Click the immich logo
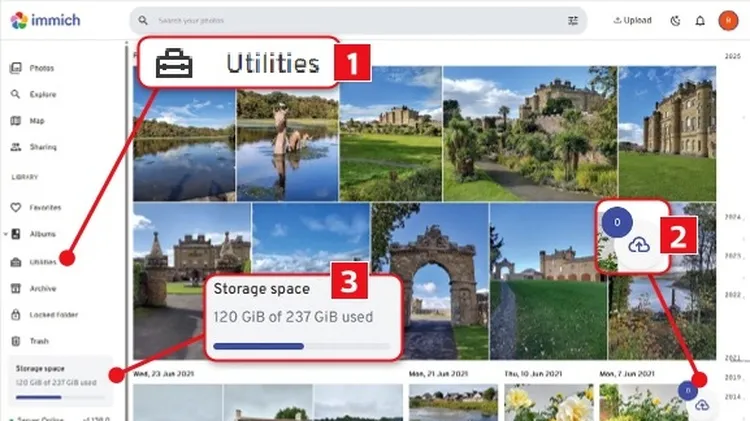Screen dimensions: 750x421 point(45,20)
